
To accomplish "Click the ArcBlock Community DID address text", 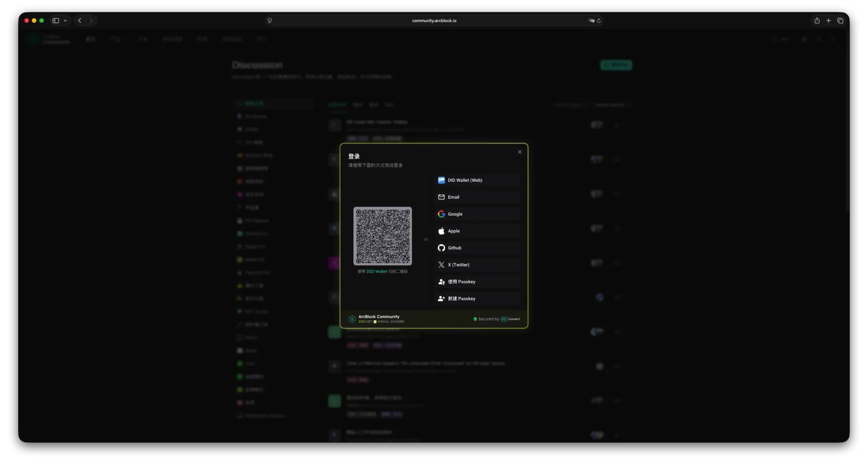I will tap(381, 321).
